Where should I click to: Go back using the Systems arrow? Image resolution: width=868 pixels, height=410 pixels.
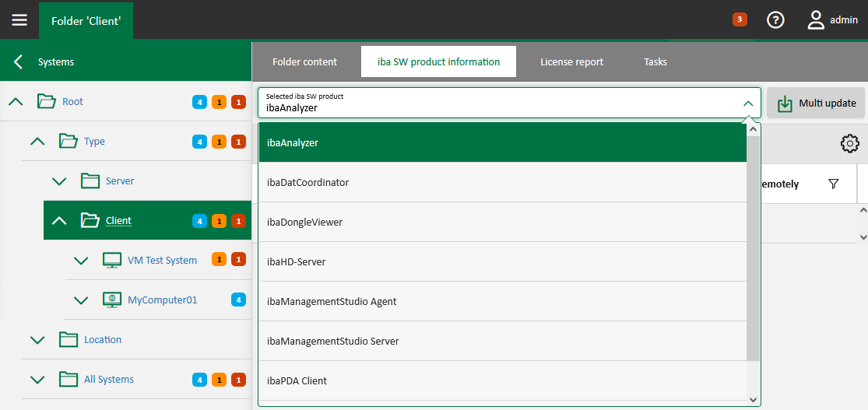point(18,61)
